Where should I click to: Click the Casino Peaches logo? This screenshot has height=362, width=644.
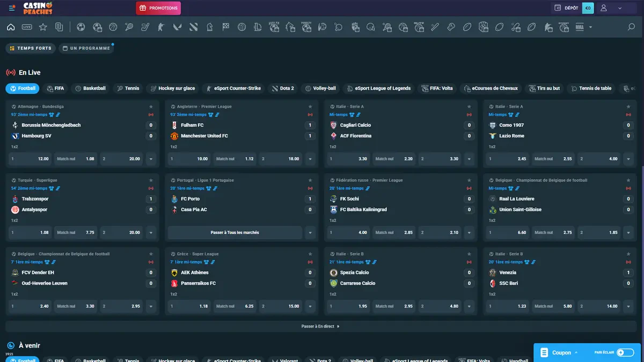pos(38,8)
